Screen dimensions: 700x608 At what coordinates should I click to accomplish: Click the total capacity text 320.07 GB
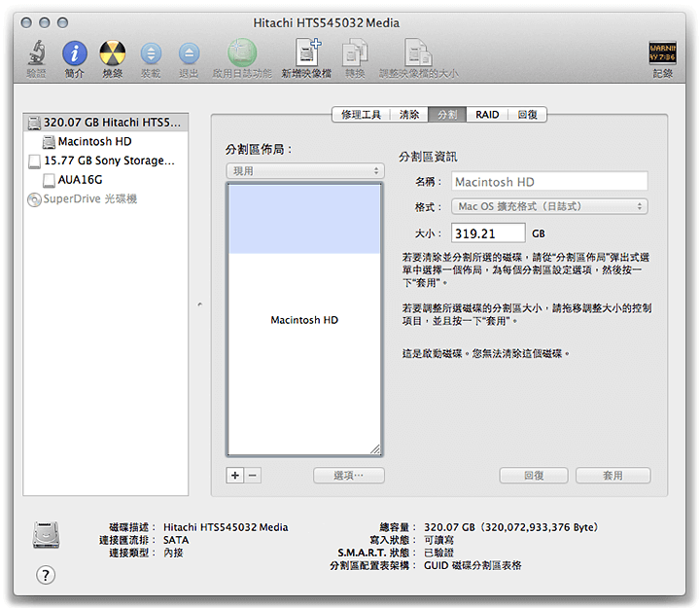click(x=510, y=527)
